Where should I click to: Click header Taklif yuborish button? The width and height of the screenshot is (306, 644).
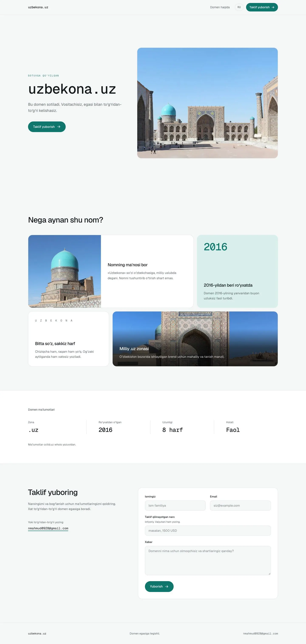[x=262, y=7]
